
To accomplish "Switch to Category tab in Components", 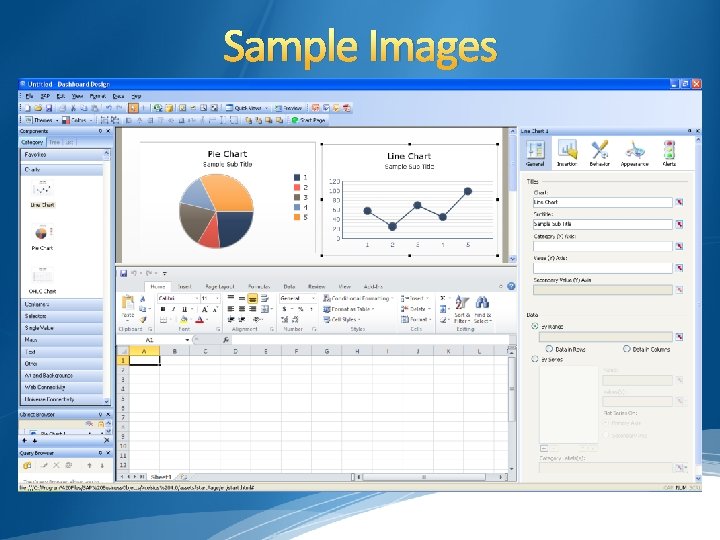I will point(32,142).
